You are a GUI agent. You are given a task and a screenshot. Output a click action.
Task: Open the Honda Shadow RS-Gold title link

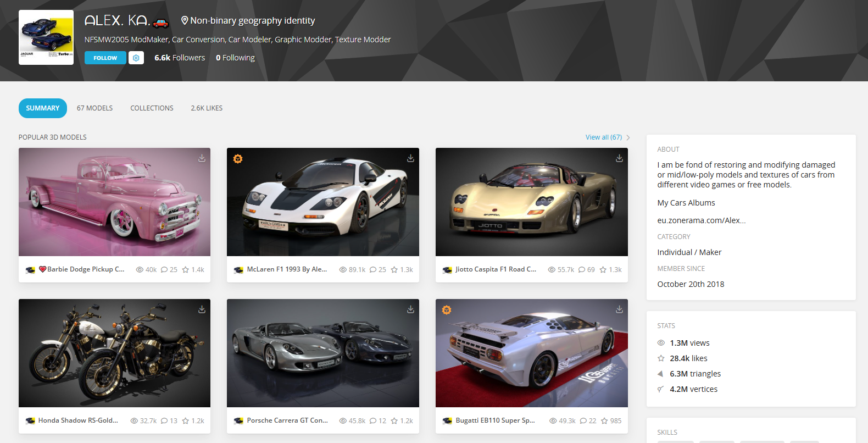(x=78, y=420)
